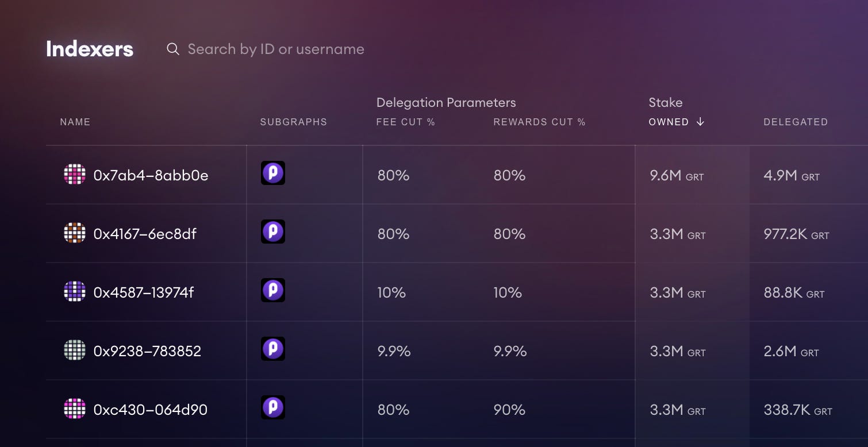
Task: Select the 4.9M GRT delegated cell
Action: tap(792, 175)
